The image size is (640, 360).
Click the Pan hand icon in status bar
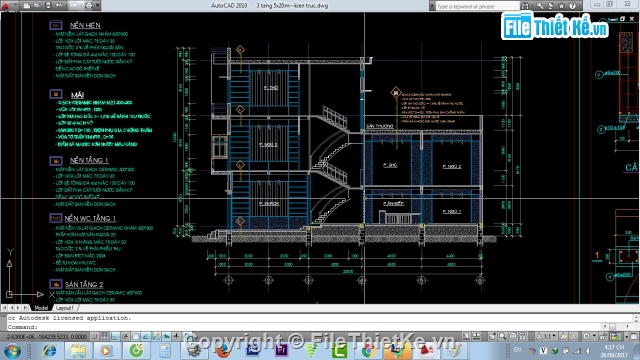[x=493, y=336]
